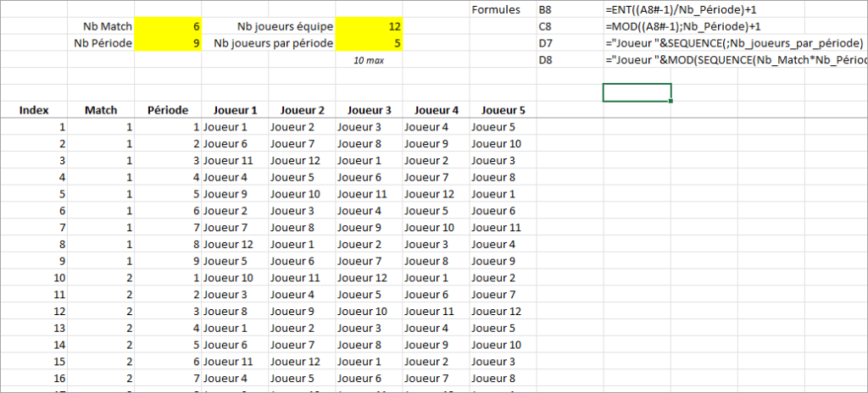The height and width of the screenshot is (393, 868).
Task: Select the 'Index' column header cell
Action: 34,110
